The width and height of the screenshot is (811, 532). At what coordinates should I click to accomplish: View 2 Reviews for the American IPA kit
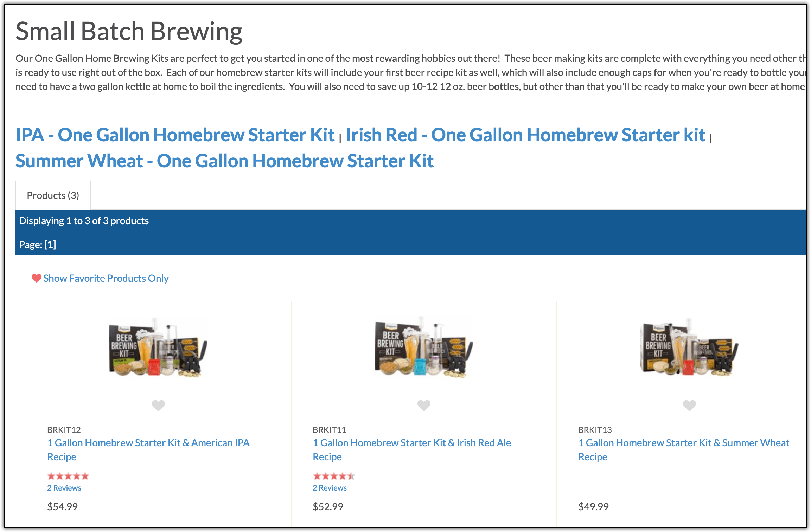(64, 488)
